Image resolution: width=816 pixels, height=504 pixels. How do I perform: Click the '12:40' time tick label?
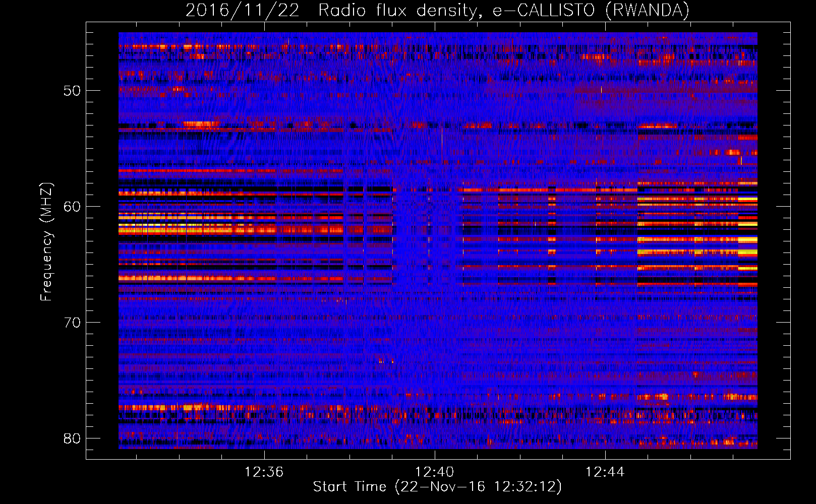point(434,472)
